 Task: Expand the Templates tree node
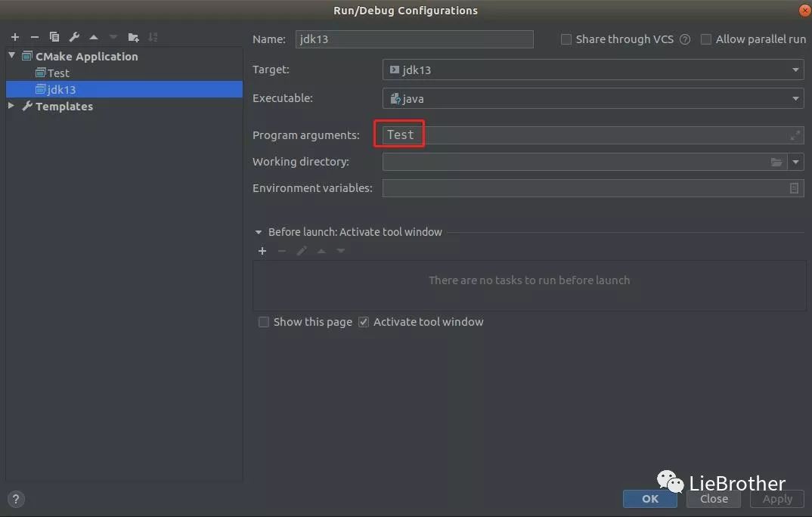[11, 106]
